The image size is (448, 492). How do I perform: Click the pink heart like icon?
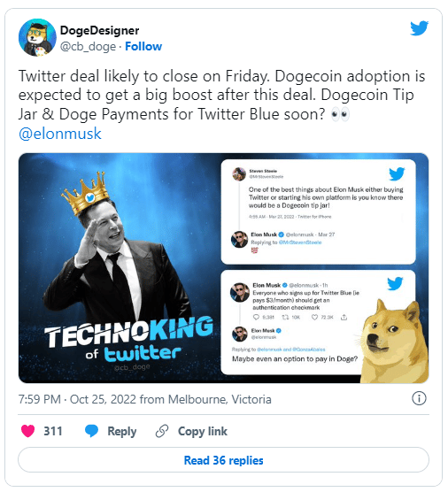(x=27, y=431)
